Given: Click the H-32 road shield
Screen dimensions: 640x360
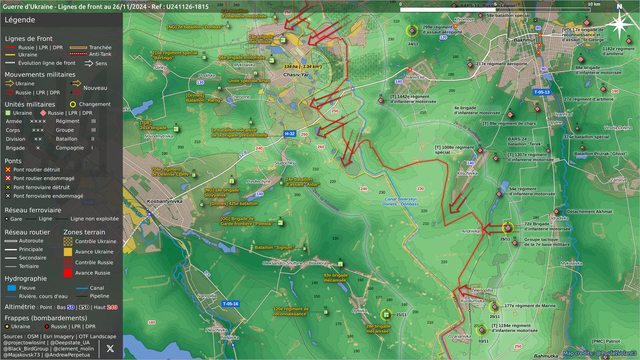Looking at the screenshot, I should 289,133.
